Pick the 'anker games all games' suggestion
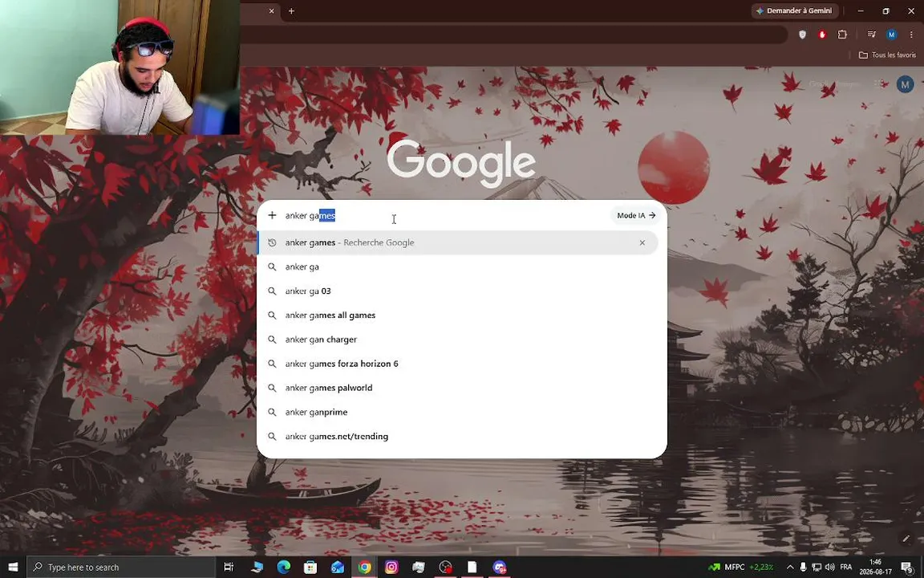924x578 pixels. click(458, 315)
